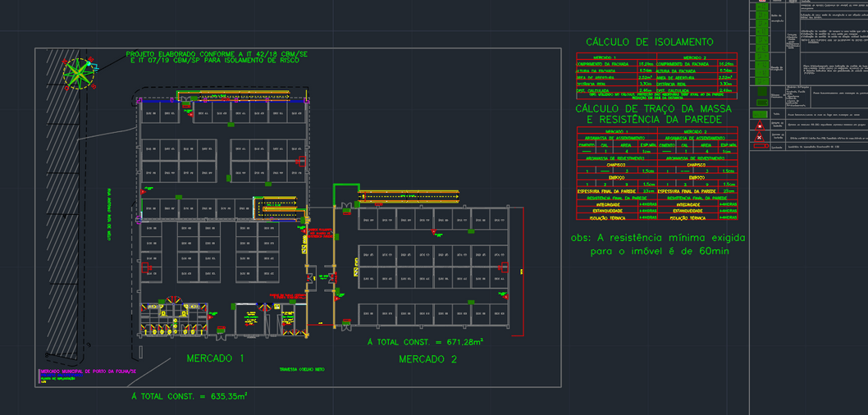Click the north arrow compass rose symbol
The height and width of the screenshot is (415, 868).
coord(80,73)
